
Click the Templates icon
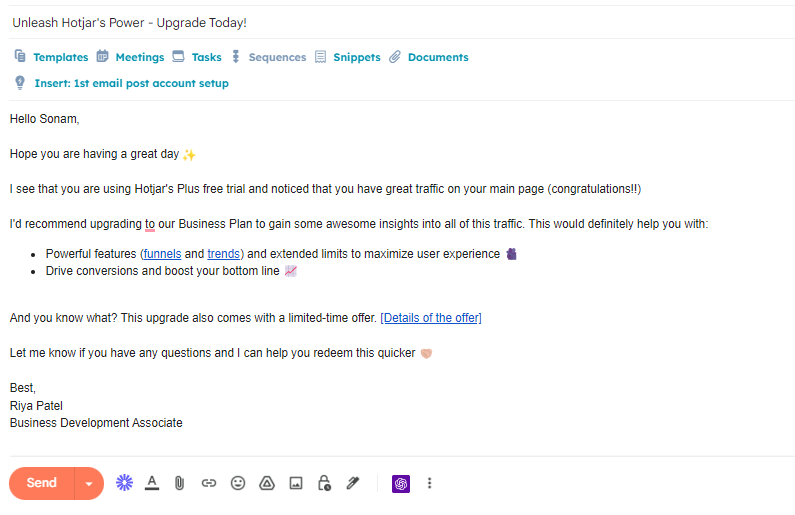tap(20, 56)
